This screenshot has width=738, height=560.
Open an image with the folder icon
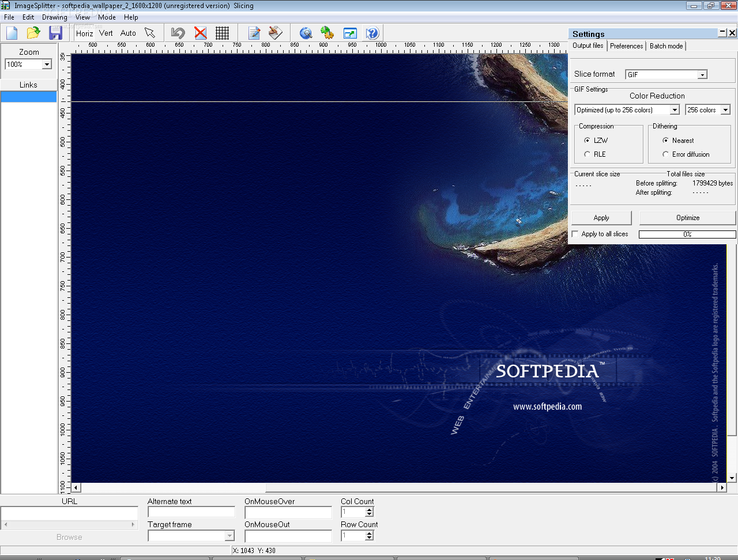[33, 33]
